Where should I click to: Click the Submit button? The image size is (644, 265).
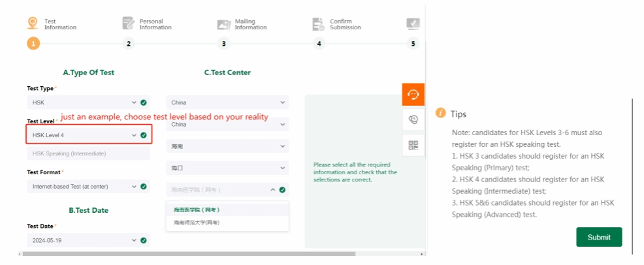(598, 237)
